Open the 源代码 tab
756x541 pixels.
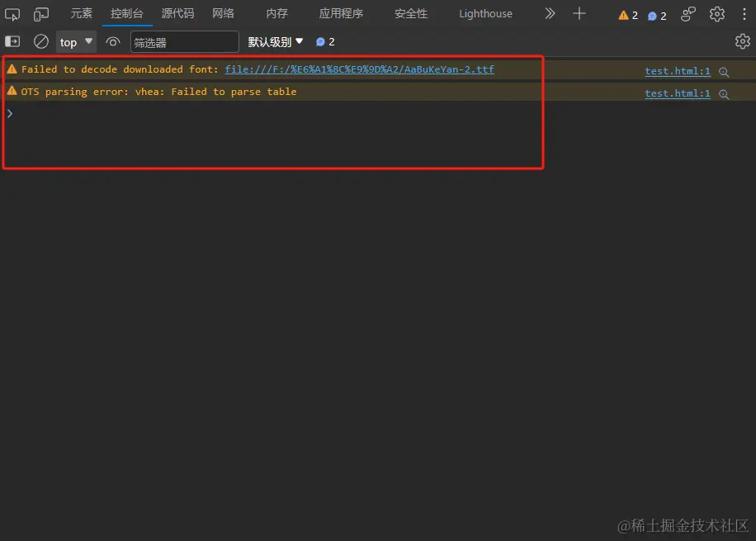(x=177, y=13)
